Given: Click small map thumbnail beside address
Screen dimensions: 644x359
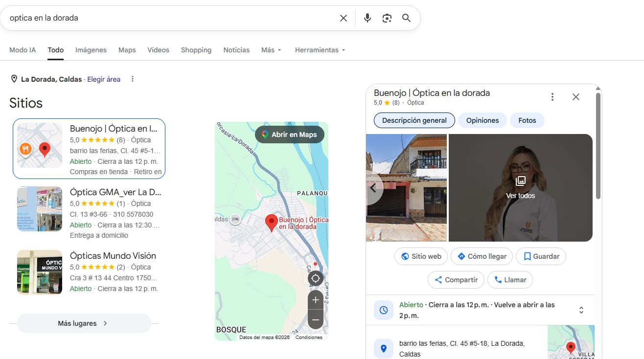Looking at the screenshot, I should point(571,342).
